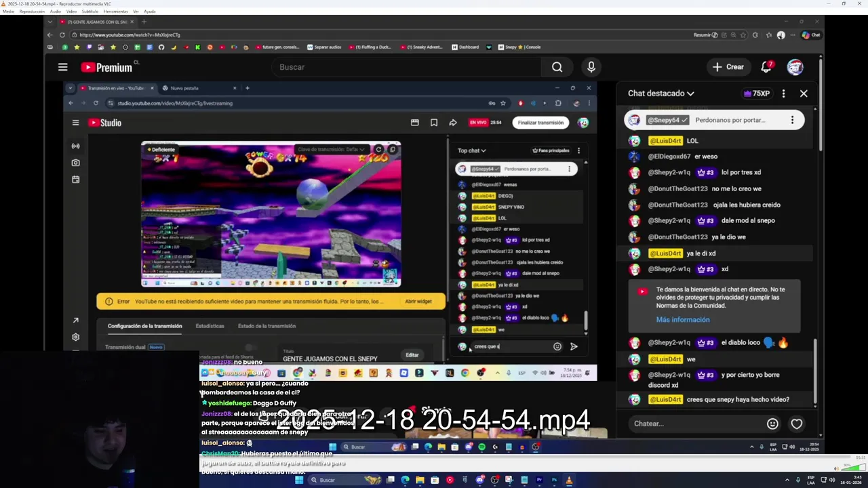
Task: Open Separar audios bookmark
Action: pyautogui.click(x=324, y=47)
